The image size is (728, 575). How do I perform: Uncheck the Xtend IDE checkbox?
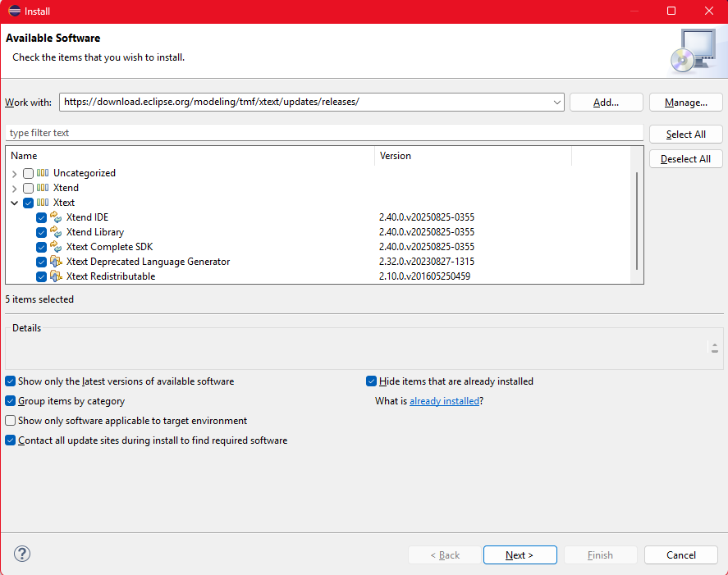point(41,217)
